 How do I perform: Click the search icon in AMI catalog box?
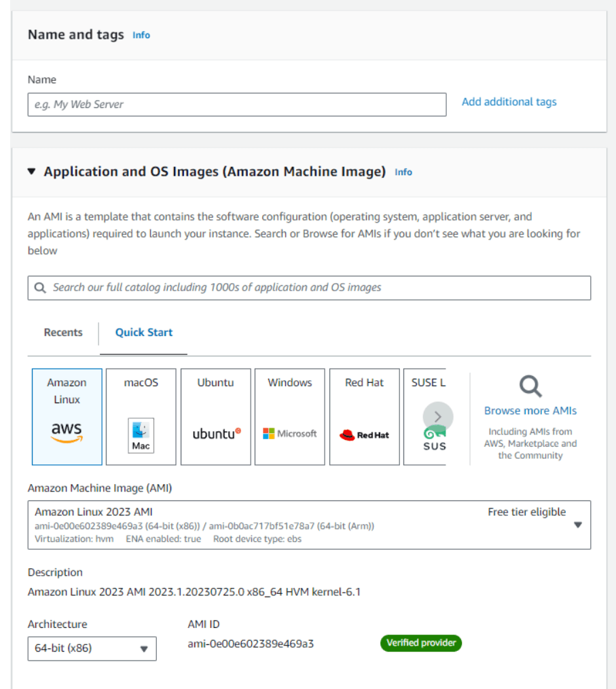pyautogui.click(x=40, y=288)
